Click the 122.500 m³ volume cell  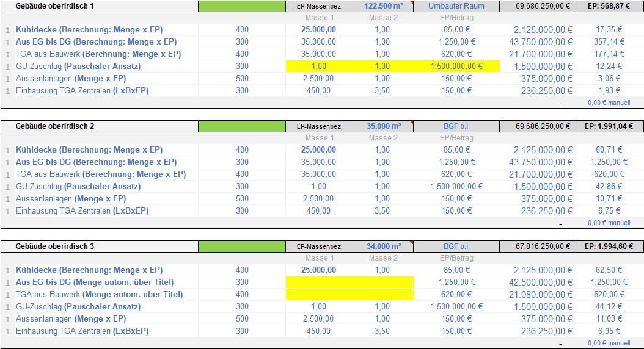(382, 6)
